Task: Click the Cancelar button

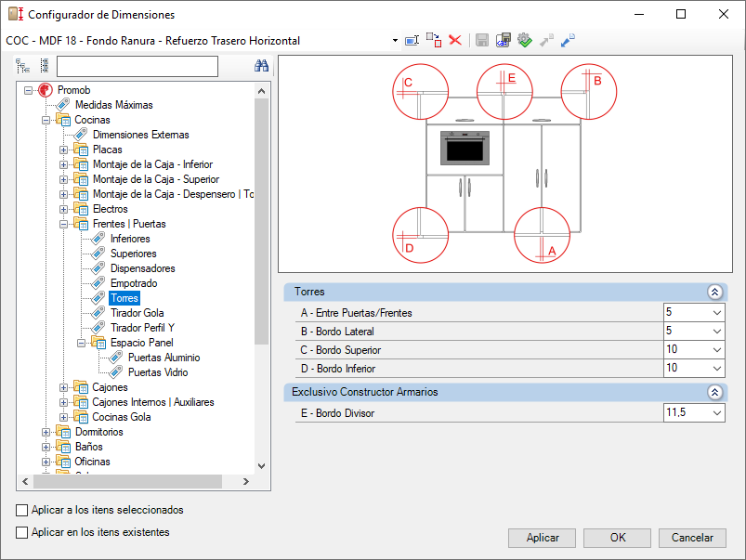Action: tap(692, 538)
